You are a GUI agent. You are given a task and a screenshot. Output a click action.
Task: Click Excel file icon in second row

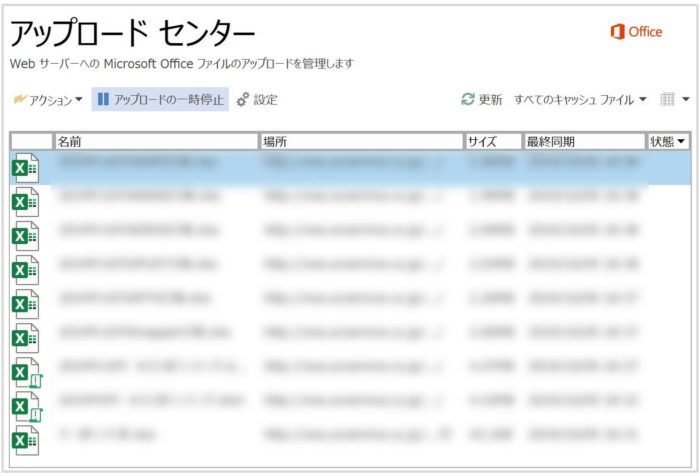pyautogui.click(x=25, y=202)
